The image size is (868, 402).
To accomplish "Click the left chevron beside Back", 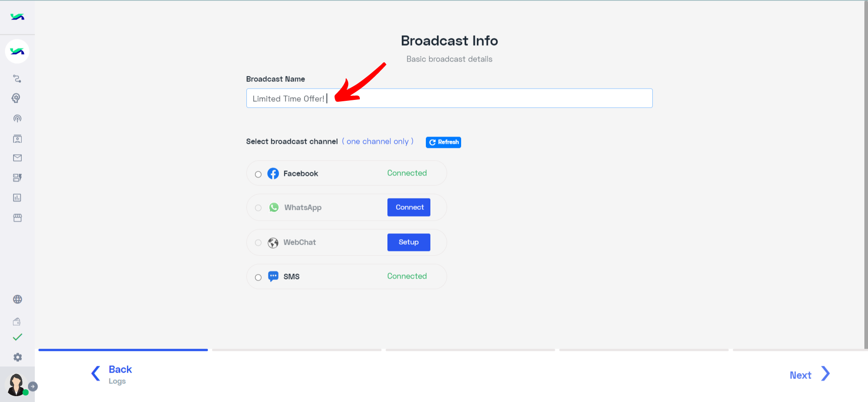I will tap(95, 374).
